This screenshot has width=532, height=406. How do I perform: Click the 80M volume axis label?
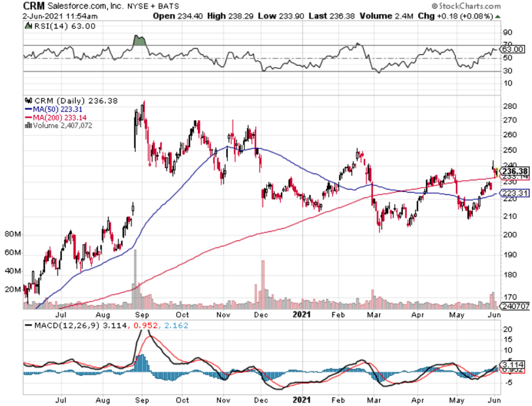click(13, 234)
